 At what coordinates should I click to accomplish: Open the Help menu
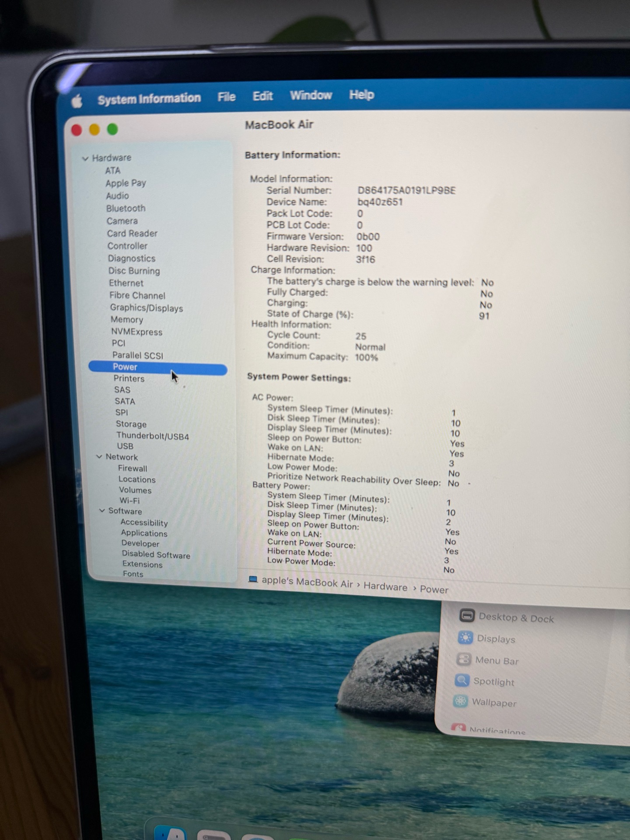[361, 94]
